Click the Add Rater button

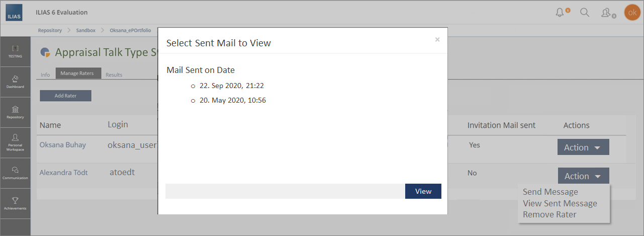pos(65,96)
